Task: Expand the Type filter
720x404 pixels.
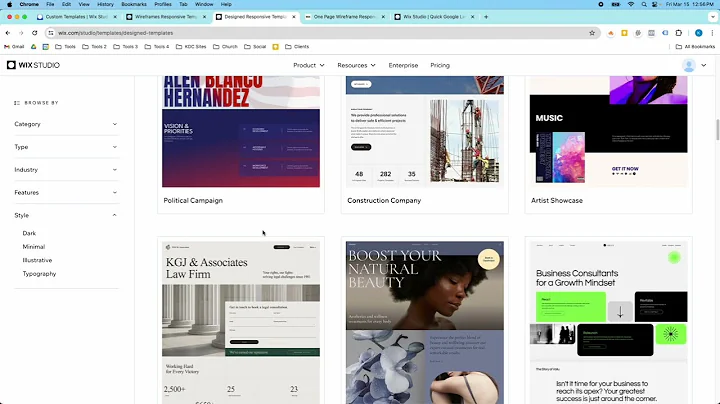Action: pyautogui.click(x=66, y=147)
